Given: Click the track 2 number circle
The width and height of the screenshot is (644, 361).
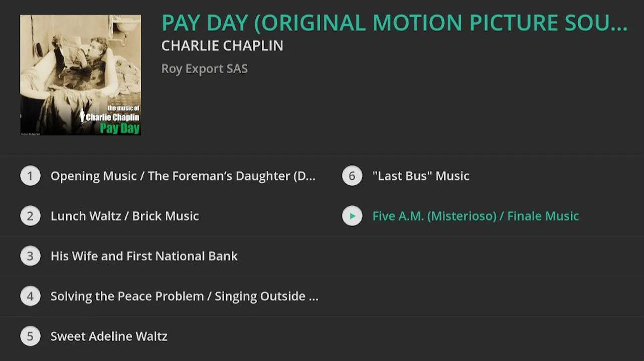Looking at the screenshot, I should 30,216.
